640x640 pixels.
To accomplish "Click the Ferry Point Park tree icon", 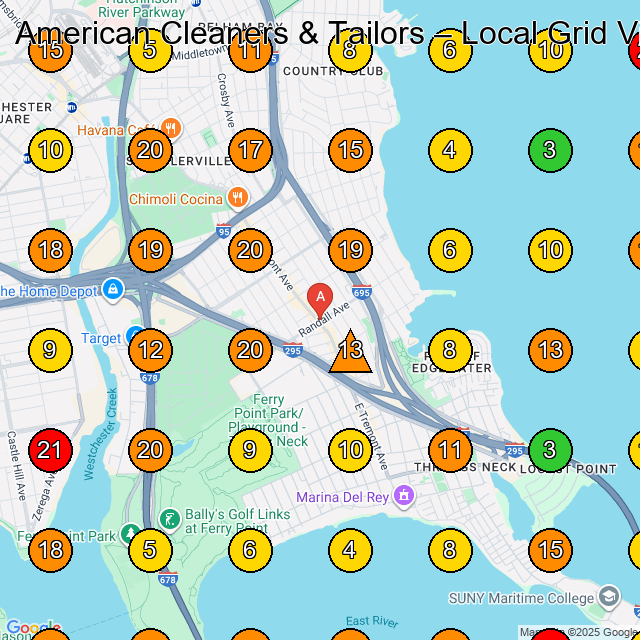I will (130, 533).
